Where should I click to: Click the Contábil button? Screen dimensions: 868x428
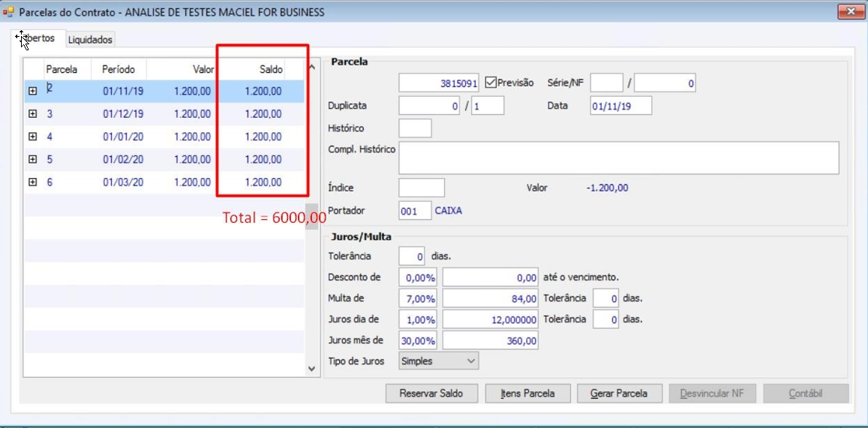pyautogui.click(x=806, y=393)
